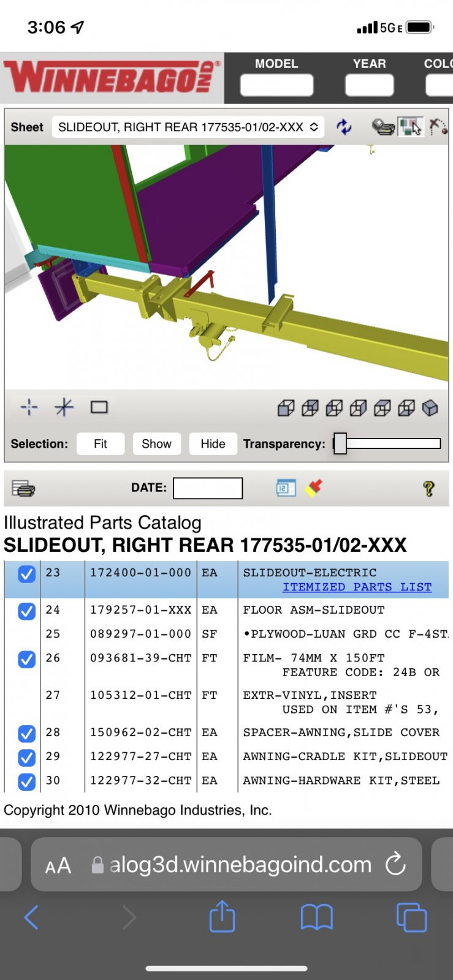Tap the Safari address bar URL

click(240, 864)
